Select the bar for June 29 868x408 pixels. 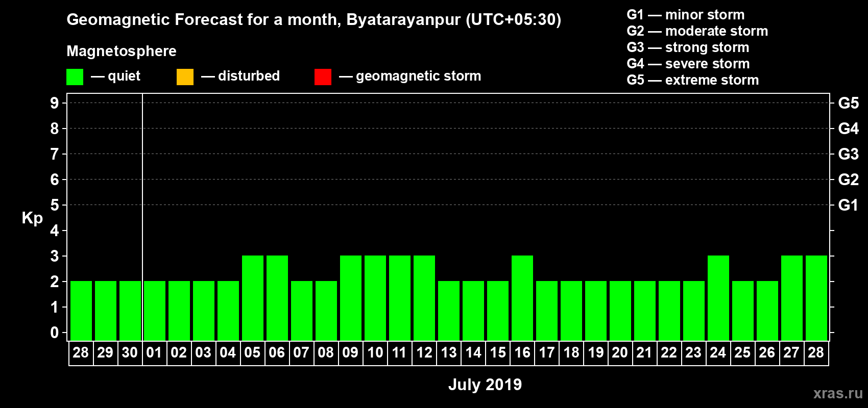(x=106, y=311)
